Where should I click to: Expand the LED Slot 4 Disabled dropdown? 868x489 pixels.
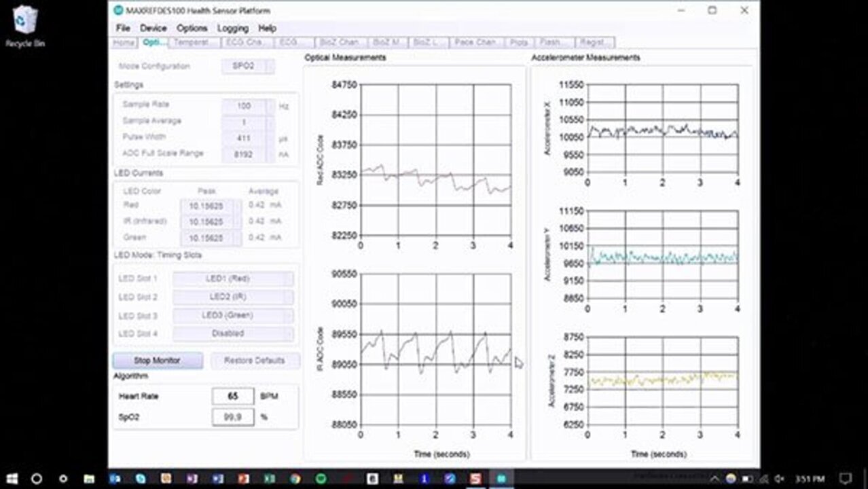click(233, 333)
